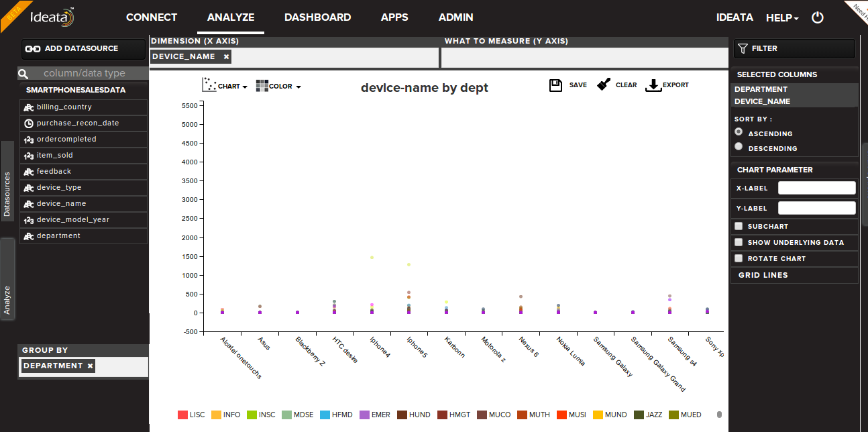The width and height of the screenshot is (868, 432).
Task: Remove DEVICE_NAME from the dimension axis
Action: 226,57
